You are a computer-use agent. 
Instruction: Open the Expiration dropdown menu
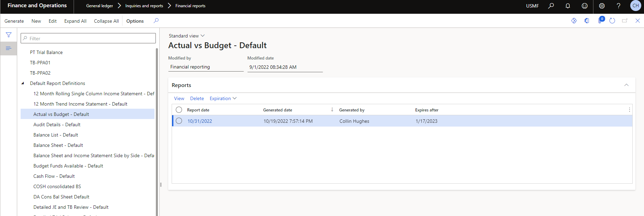(223, 98)
